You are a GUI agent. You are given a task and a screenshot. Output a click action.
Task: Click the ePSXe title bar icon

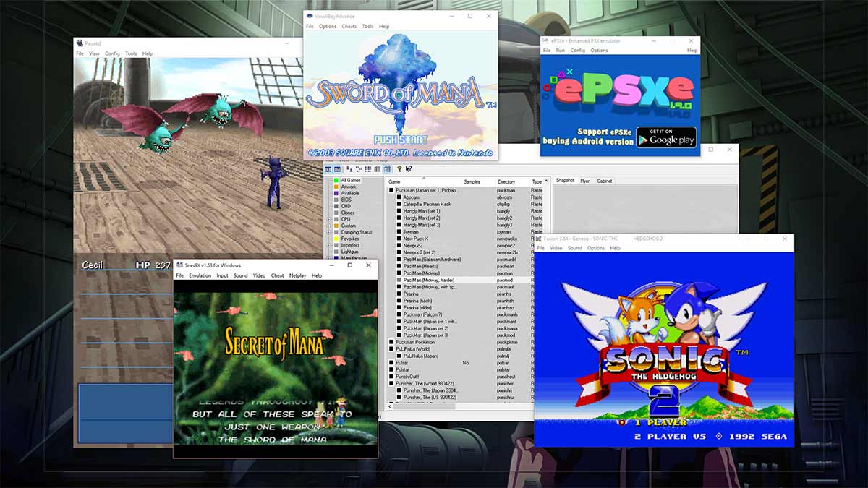[x=547, y=41]
